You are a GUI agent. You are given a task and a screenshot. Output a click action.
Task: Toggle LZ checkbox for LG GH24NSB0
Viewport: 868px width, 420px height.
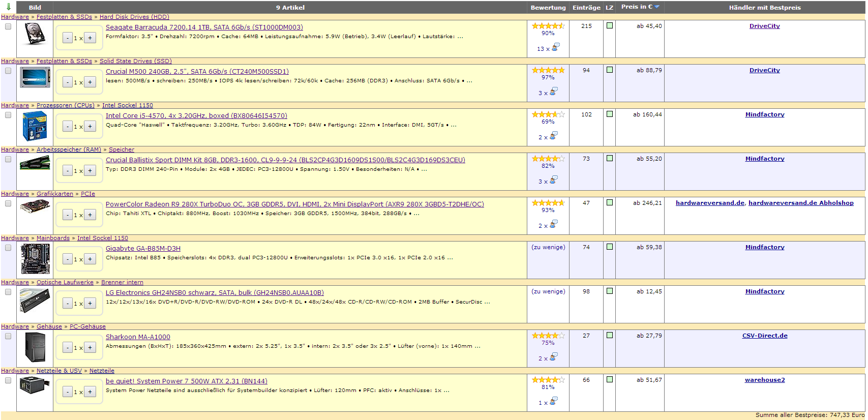[x=610, y=291]
